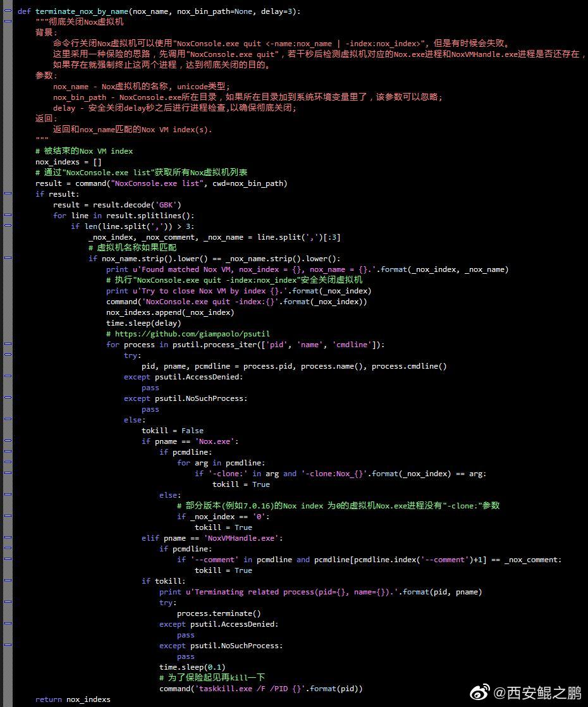Click the 'delay=3' default parameter

click(x=276, y=11)
